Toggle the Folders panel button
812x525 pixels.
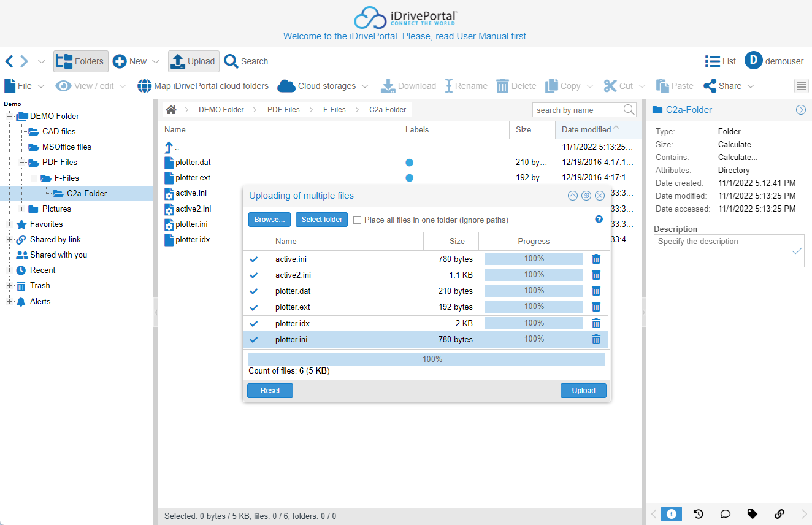[x=81, y=61]
